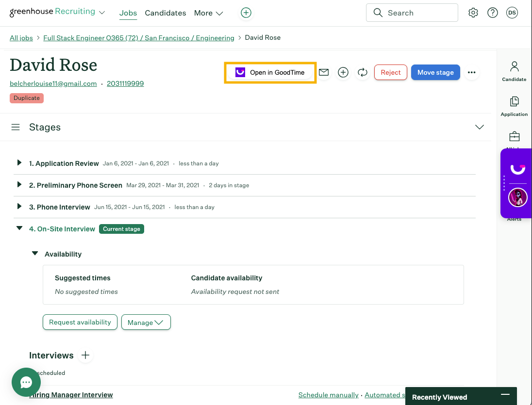Click the '2 days in stage' text
This screenshot has width=532, height=405.
click(x=229, y=185)
